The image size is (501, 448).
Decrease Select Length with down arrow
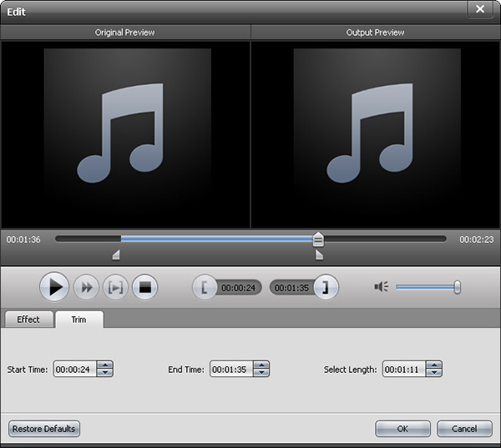(x=434, y=373)
